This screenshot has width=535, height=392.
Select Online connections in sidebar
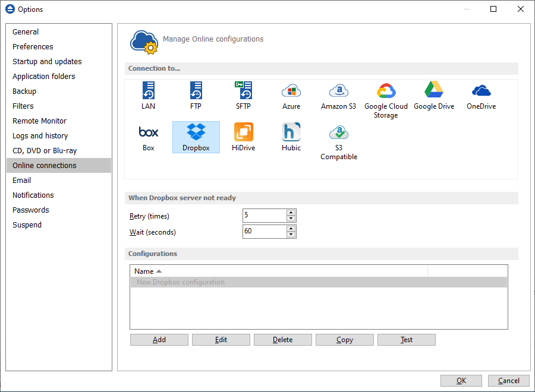tap(59, 165)
